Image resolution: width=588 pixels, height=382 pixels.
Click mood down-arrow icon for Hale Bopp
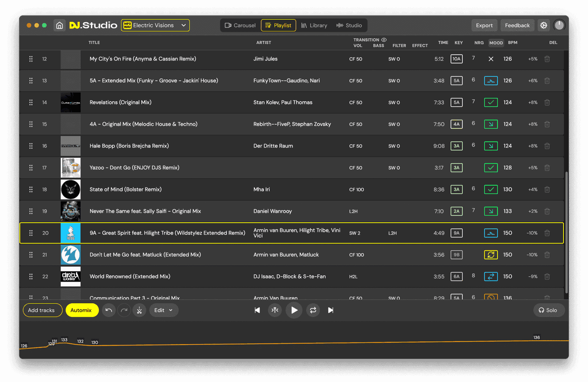[x=491, y=146]
